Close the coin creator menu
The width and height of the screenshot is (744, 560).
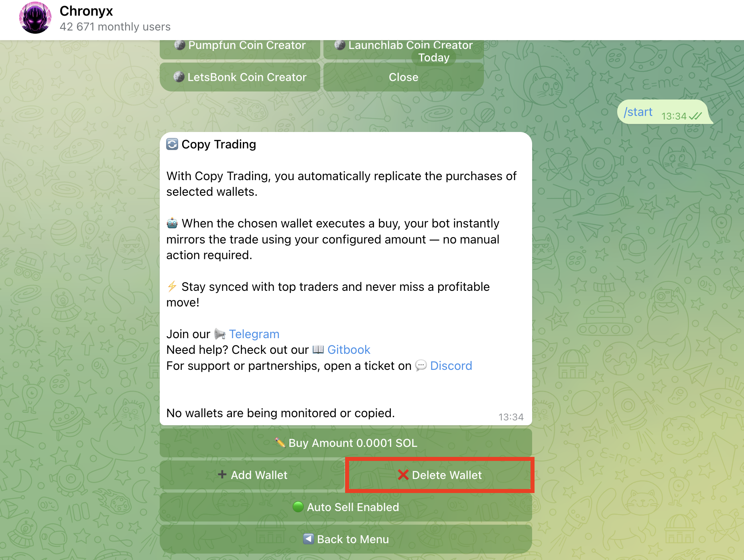click(x=403, y=77)
